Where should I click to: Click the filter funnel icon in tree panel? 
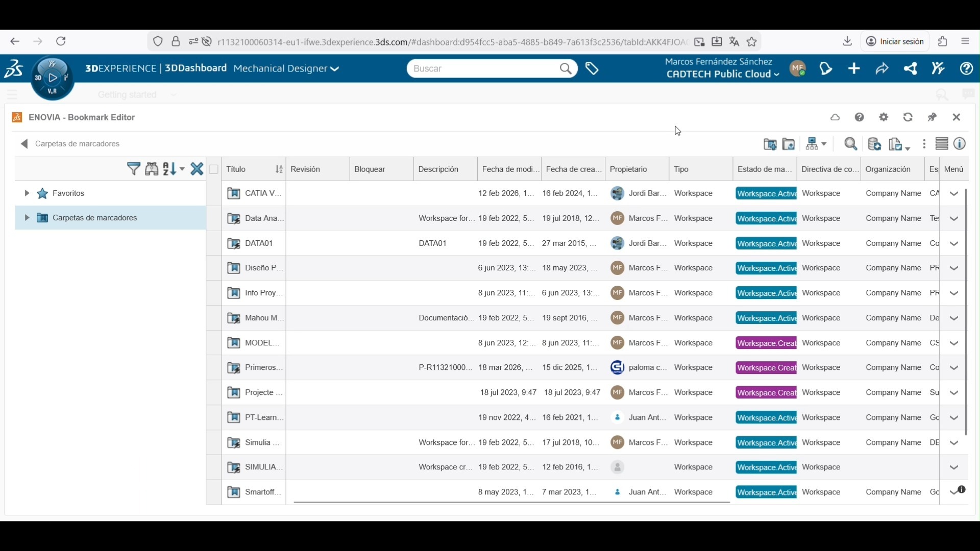[x=133, y=169]
